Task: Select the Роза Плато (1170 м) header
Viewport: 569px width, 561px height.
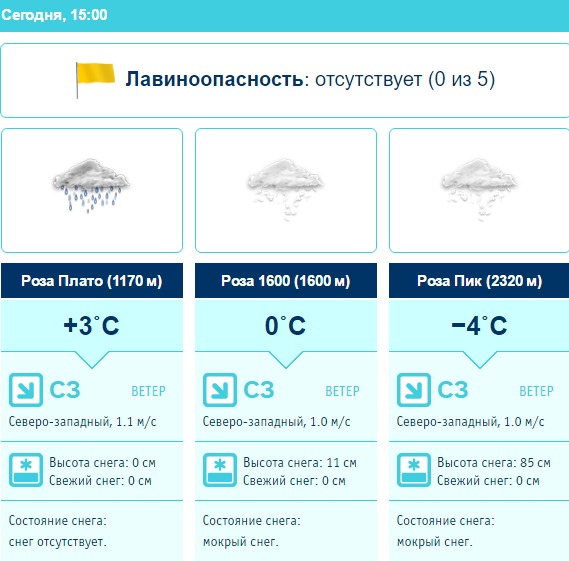Action: click(92, 281)
